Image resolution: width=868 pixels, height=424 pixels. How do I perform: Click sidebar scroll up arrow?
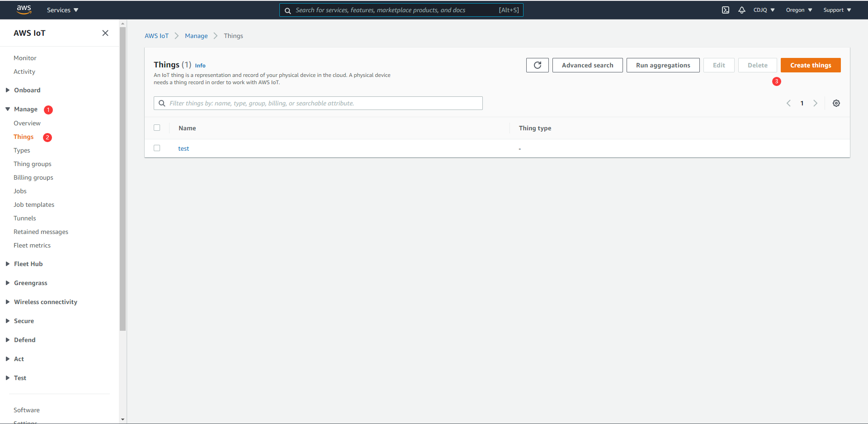click(123, 23)
